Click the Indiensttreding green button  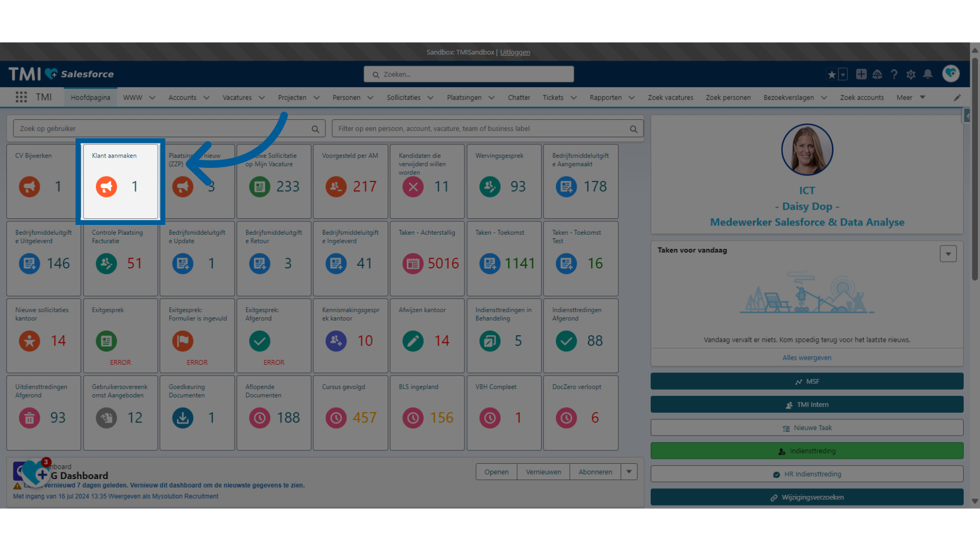coord(807,451)
